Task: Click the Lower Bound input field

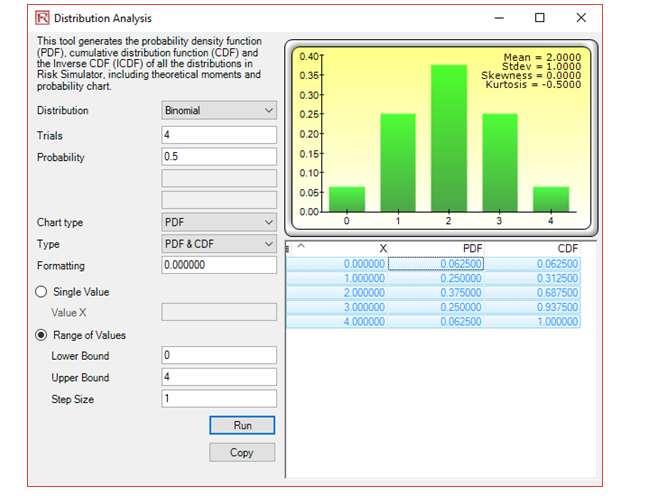Action: (x=219, y=355)
